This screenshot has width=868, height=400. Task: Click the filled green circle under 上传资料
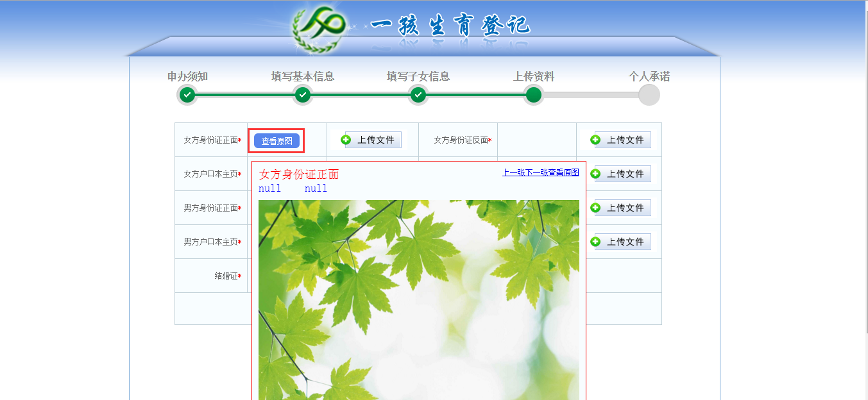click(533, 94)
